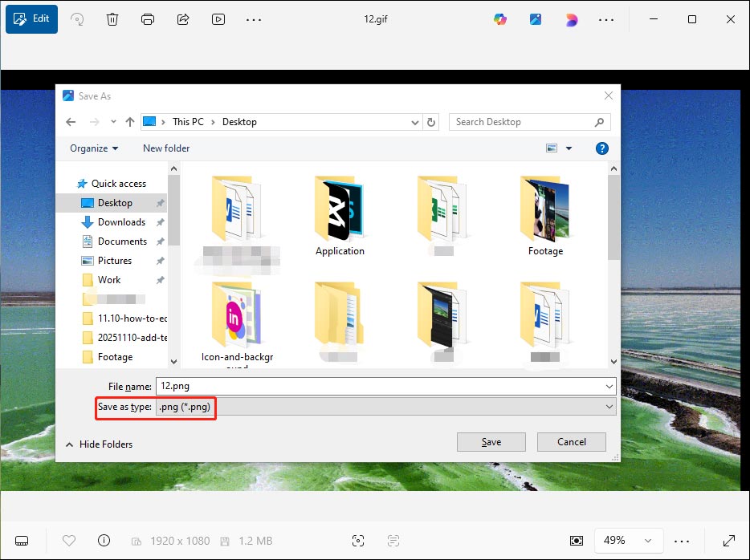Open file info with the info icon
The width and height of the screenshot is (750, 560).
click(x=104, y=541)
